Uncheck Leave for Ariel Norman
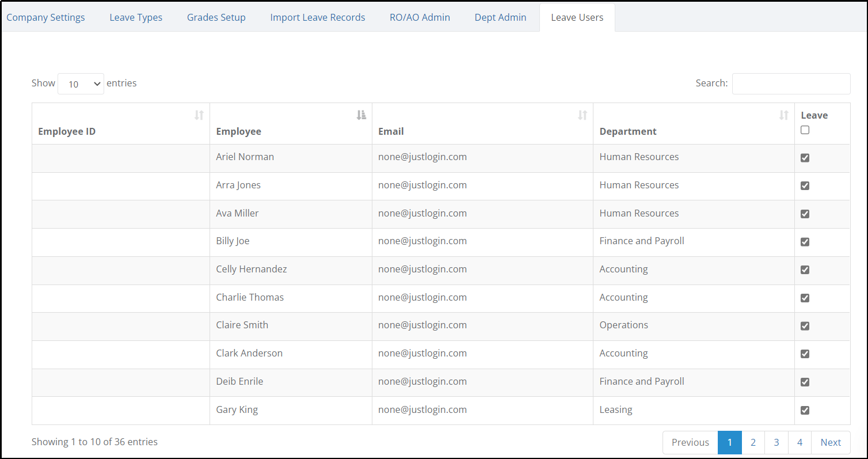Viewport: 868px width, 459px height. 805,158
